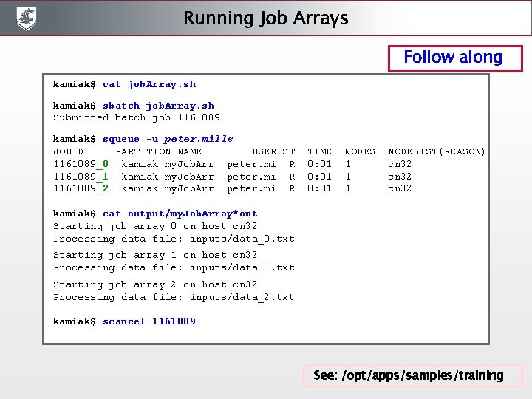Click 'Processing data file: inputs/data_0.txt' line
532x399 pixels.
174,239
